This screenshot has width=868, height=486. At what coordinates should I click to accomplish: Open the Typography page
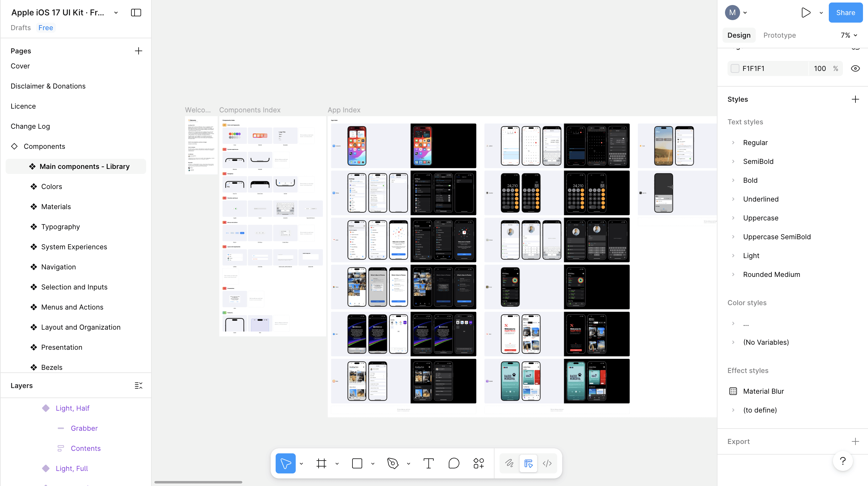pos(61,227)
